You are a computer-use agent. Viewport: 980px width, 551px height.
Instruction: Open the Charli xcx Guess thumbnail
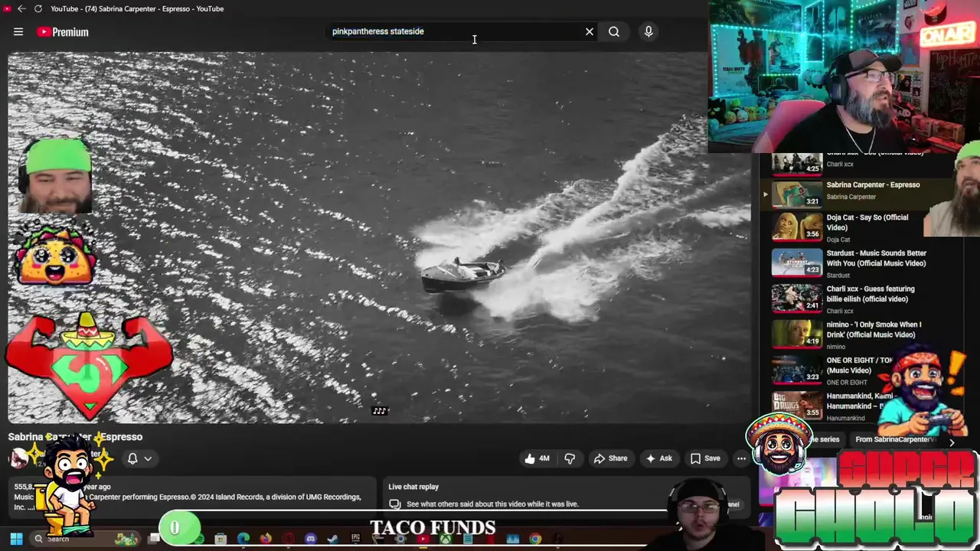(x=797, y=299)
